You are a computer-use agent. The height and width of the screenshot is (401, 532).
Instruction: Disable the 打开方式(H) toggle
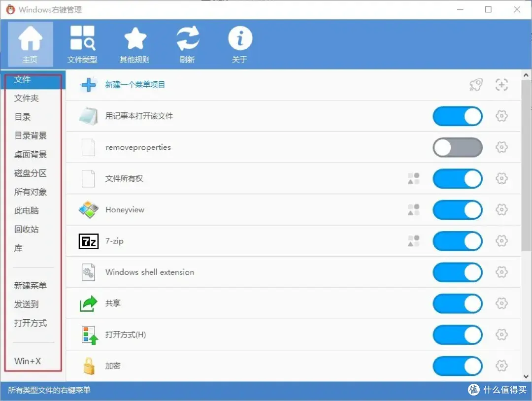point(457,334)
